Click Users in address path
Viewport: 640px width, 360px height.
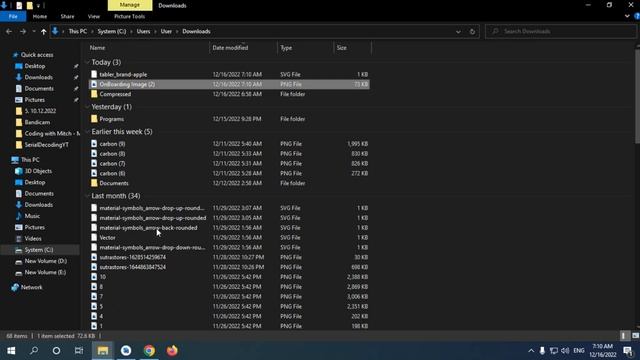coord(143,31)
